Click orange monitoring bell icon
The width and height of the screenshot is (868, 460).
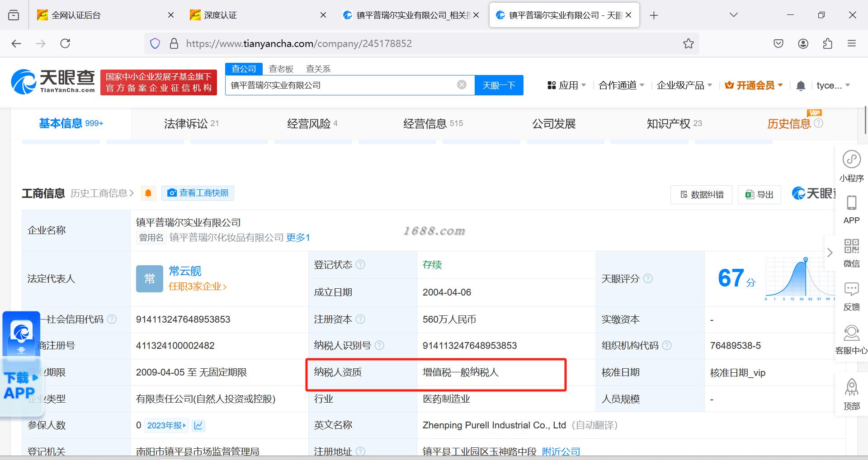coord(148,193)
